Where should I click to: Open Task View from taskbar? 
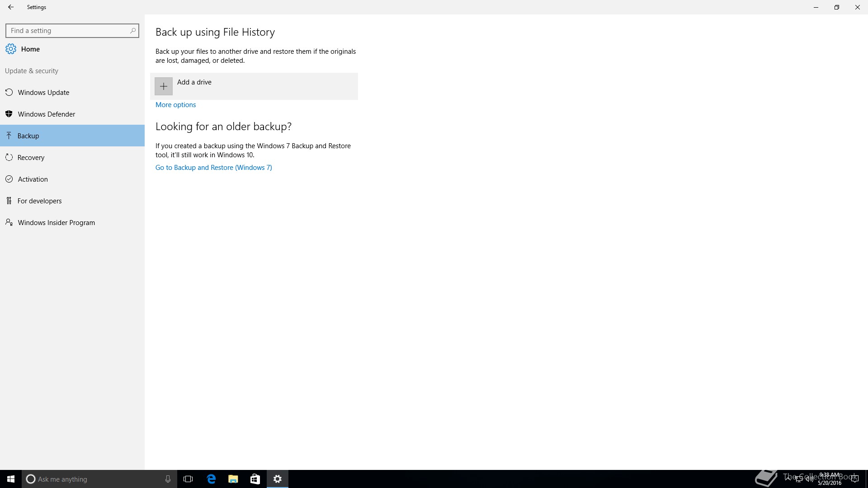pos(188,479)
